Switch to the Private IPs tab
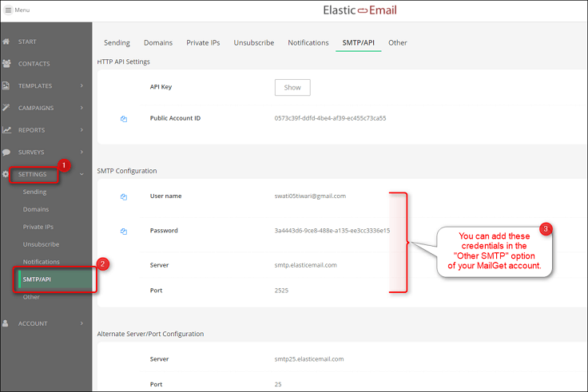 203,43
